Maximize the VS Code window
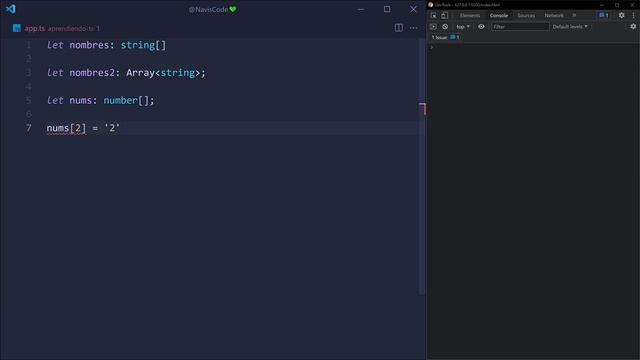Image resolution: width=640 pixels, height=360 pixels. [387, 9]
